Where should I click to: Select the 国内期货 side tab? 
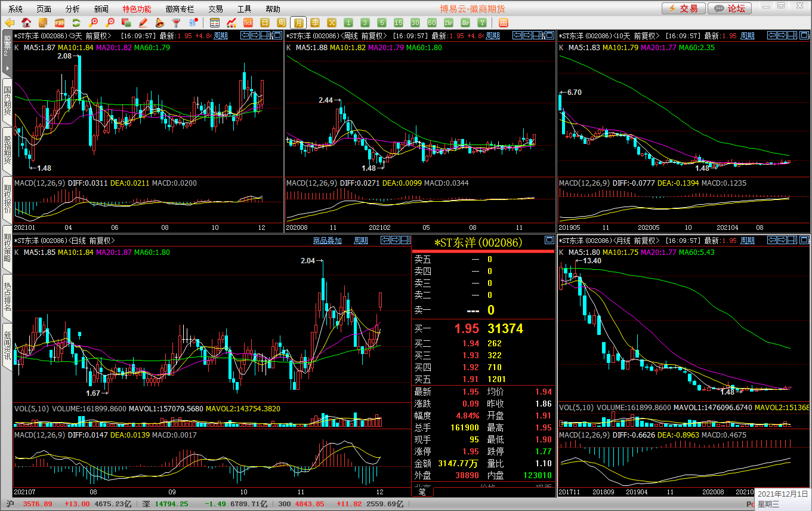pos(7,101)
